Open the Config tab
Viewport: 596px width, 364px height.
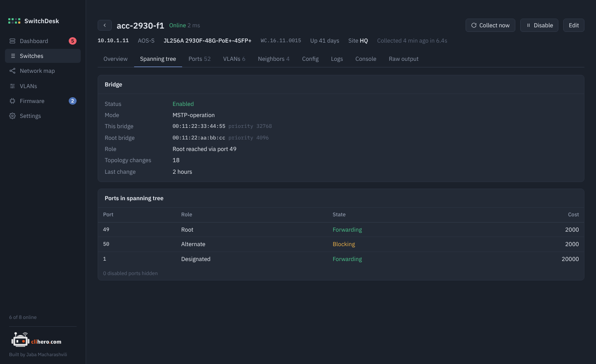pos(310,59)
